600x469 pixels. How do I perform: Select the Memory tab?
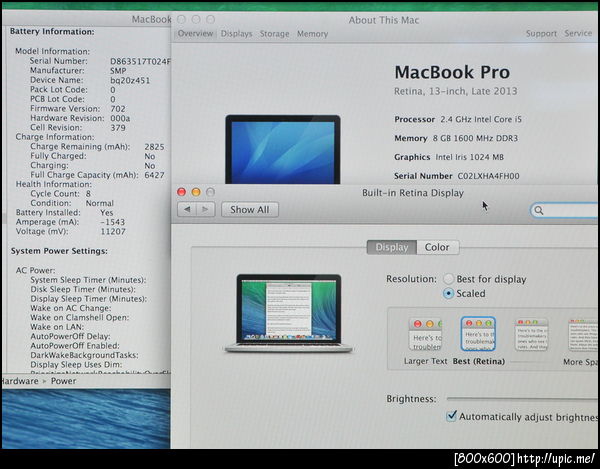point(313,34)
